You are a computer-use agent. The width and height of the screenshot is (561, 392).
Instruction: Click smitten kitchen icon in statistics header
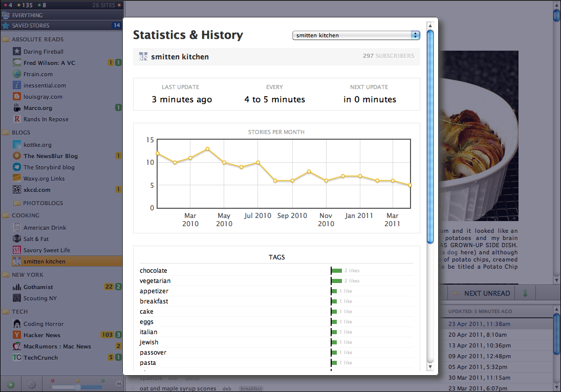coord(143,57)
